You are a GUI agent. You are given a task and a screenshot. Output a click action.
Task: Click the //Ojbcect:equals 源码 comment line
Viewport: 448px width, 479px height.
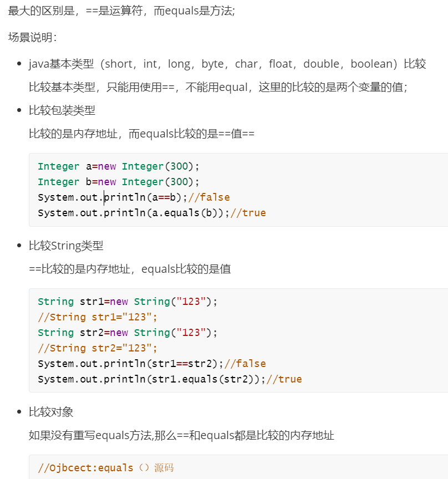point(106,468)
